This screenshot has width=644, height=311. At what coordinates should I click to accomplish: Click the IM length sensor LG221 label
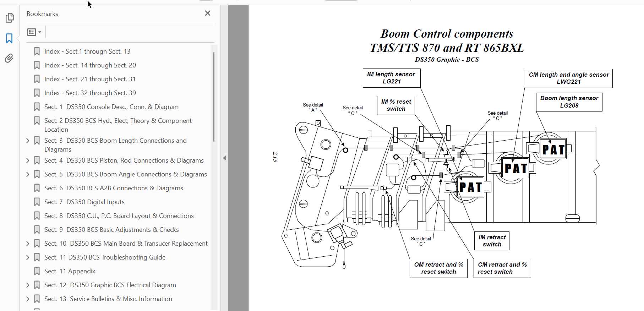[x=392, y=78]
